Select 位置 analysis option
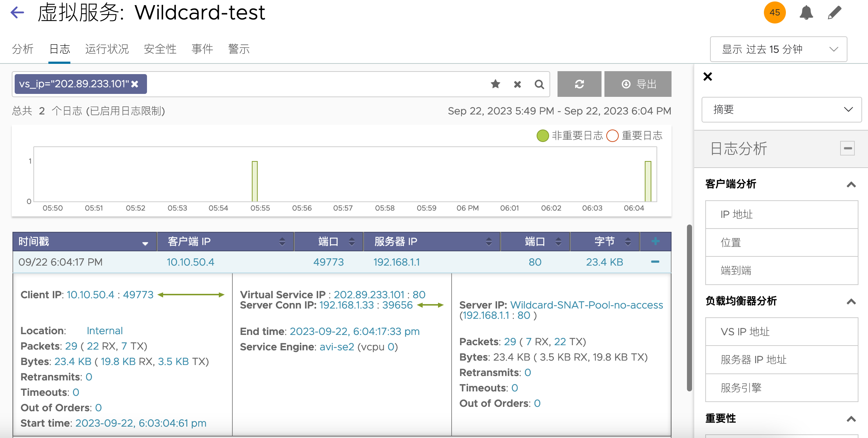The image size is (868, 438). (x=781, y=242)
